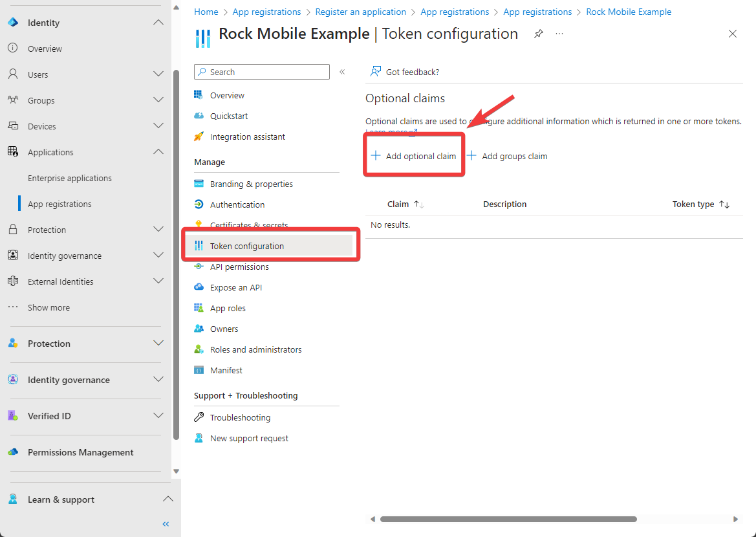The width and height of the screenshot is (756, 537).
Task: Sort by Claim column header
Action: (x=405, y=204)
